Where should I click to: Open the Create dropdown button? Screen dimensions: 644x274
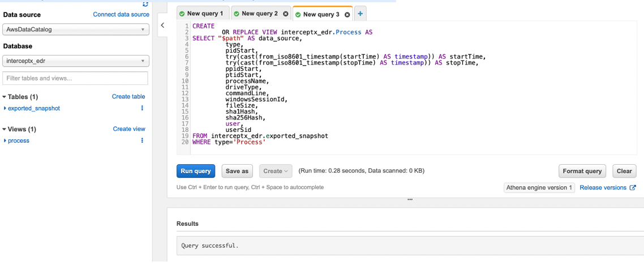pyautogui.click(x=276, y=171)
